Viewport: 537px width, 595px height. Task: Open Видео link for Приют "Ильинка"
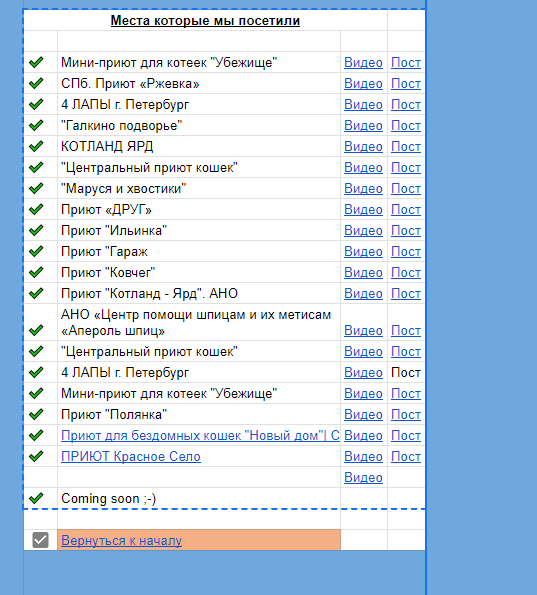tap(363, 231)
